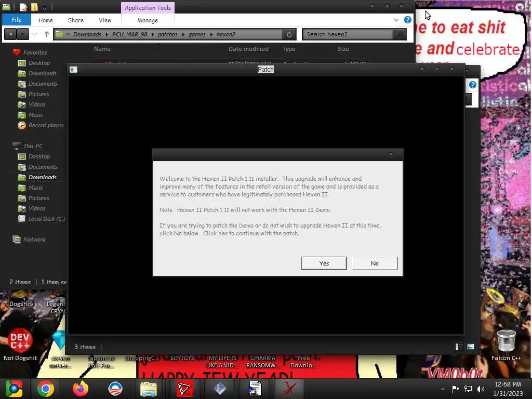Open recent locations dropdown arrow

click(35, 34)
